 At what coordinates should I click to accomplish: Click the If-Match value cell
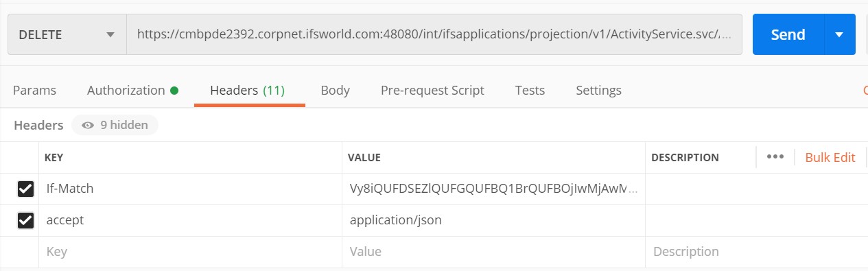point(493,189)
